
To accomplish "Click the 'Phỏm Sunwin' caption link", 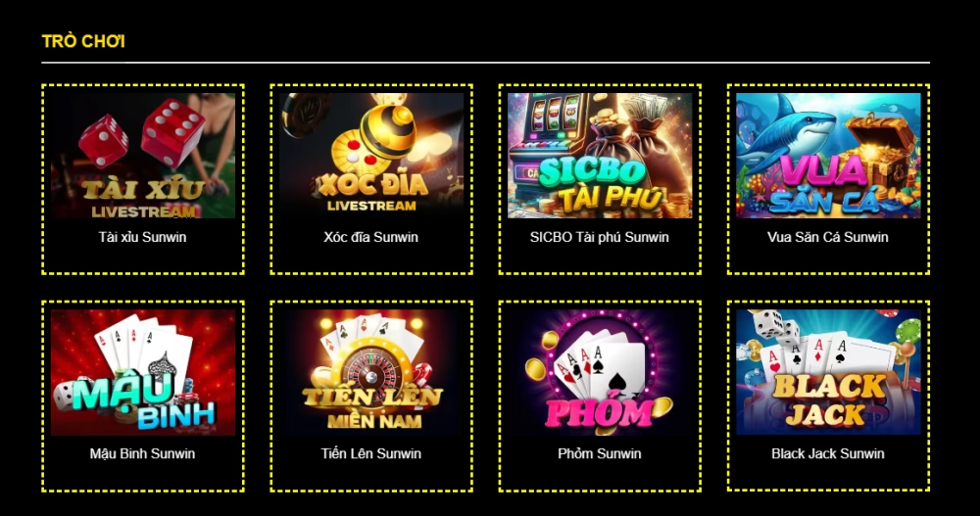I will 600,454.
